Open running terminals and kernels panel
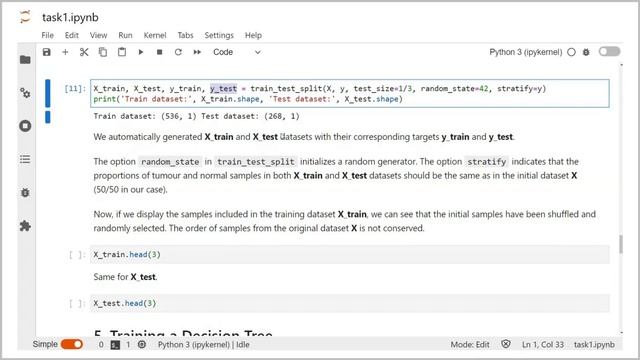Screen dimensions: 640x360 coord(25,126)
